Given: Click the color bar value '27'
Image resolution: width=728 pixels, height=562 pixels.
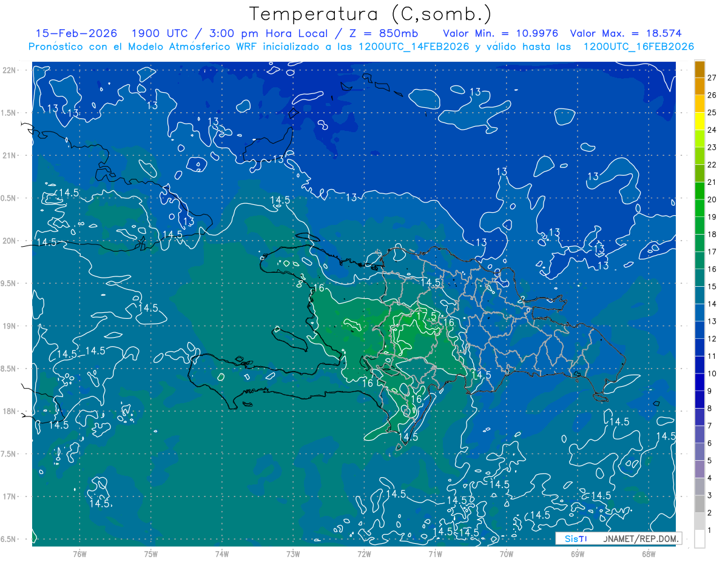Looking at the screenshot, I should pos(712,78).
